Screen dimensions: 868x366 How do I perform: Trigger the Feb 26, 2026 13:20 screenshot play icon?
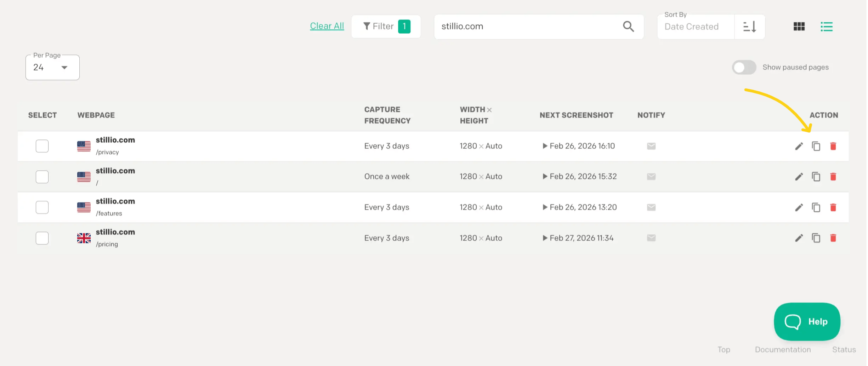[545, 207]
